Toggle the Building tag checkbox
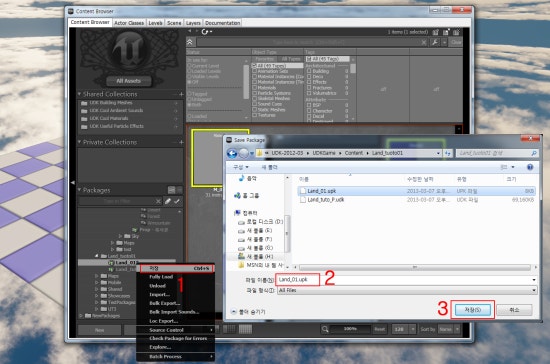The height and width of the screenshot is (364, 550). [x=309, y=71]
